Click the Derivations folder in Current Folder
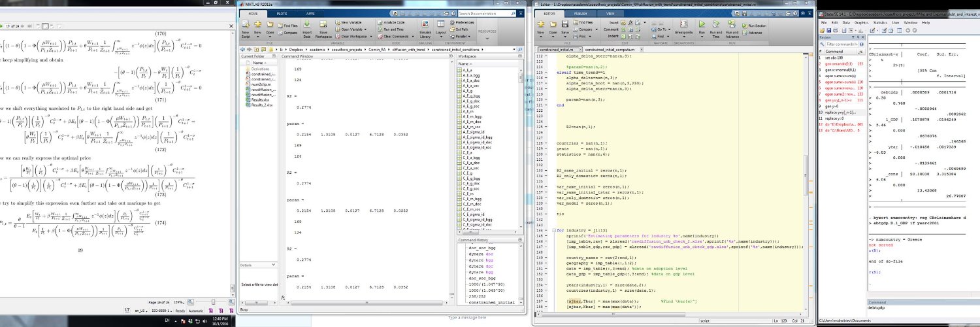Viewport: 980px width, 327px height. (256, 68)
